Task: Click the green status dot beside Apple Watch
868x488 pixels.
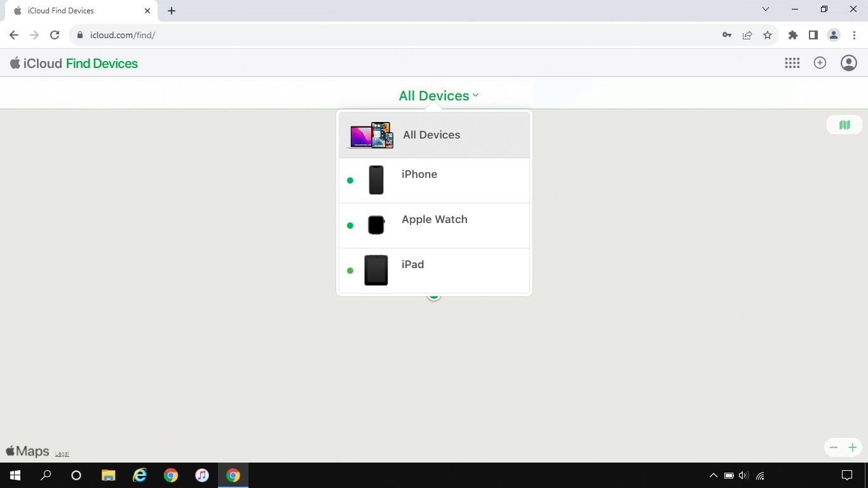Action: pyautogui.click(x=350, y=226)
